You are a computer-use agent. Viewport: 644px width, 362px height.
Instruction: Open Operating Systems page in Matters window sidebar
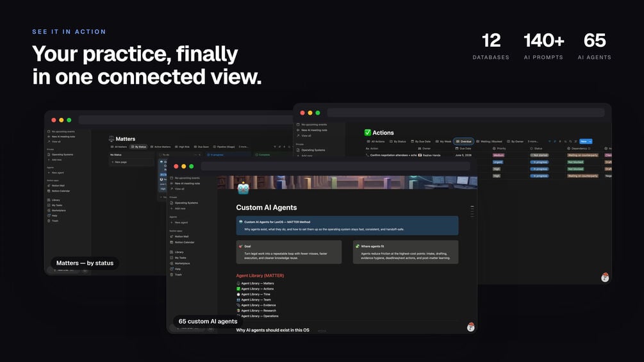tap(61, 155)
